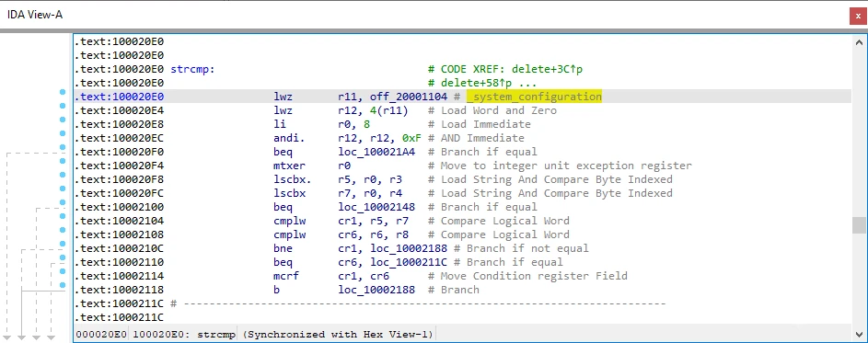Click the Move Condition register Field comment
Viewport: 868px width, 343px height.
pos(527,276)
